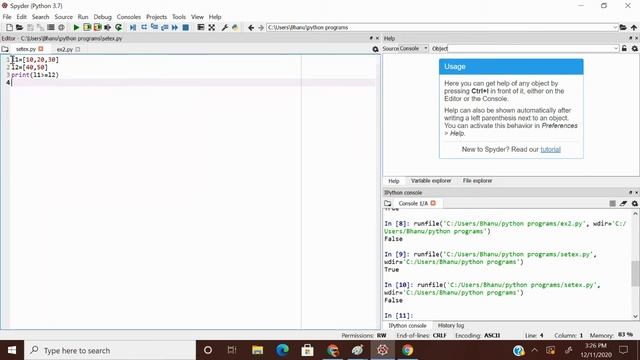Save file using toolbar disk icon

point(30,27)
